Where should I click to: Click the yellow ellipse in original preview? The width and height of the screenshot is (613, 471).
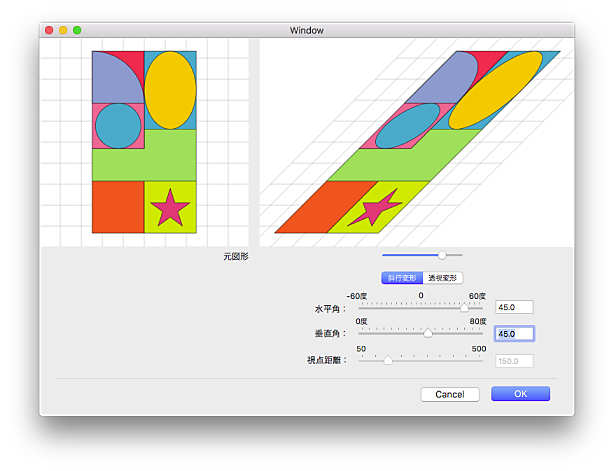pos(170,90)
